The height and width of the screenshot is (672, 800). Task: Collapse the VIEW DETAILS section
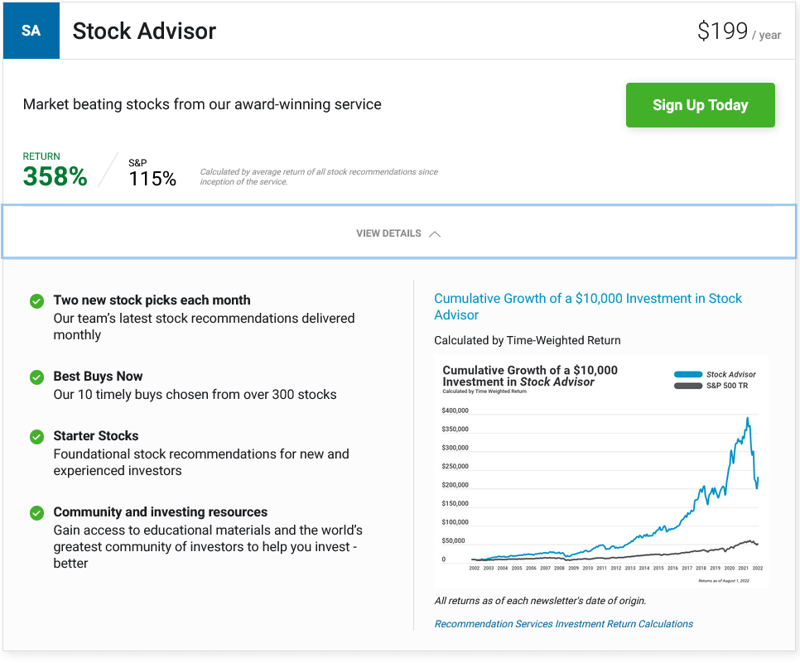399,232
